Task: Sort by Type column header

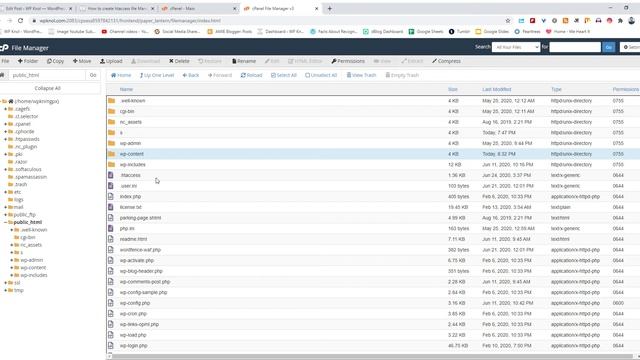Action: (x=556, y=89)
